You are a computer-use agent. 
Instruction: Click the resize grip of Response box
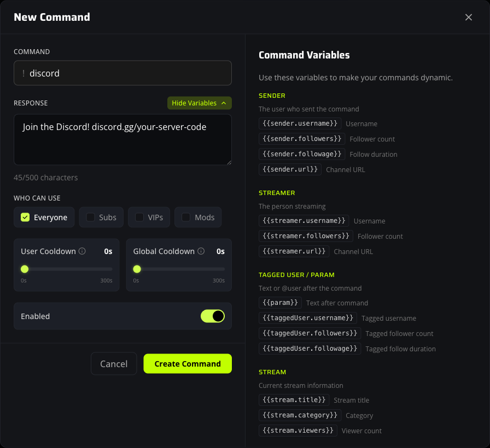tap(229, 162)
